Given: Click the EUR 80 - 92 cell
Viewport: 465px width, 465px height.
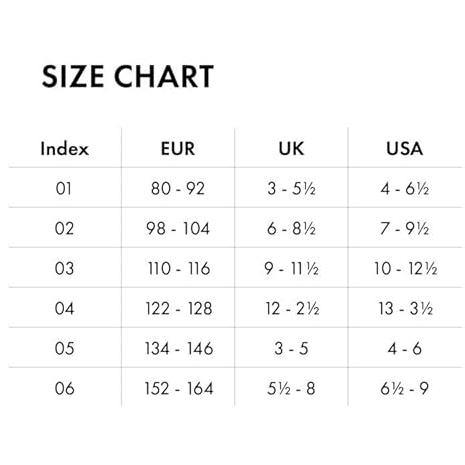Looking at the screenshot, I should pos(178,188).
